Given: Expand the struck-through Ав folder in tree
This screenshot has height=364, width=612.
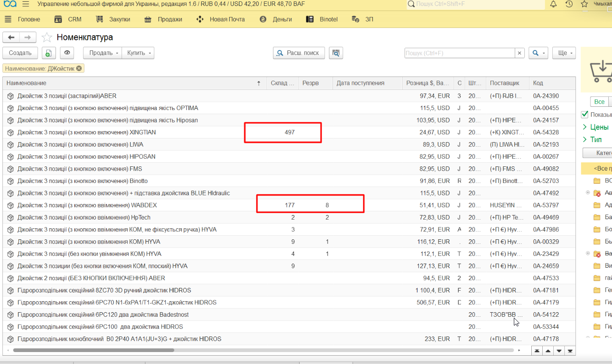Looking at the screenshot, I should pos(588,193).
